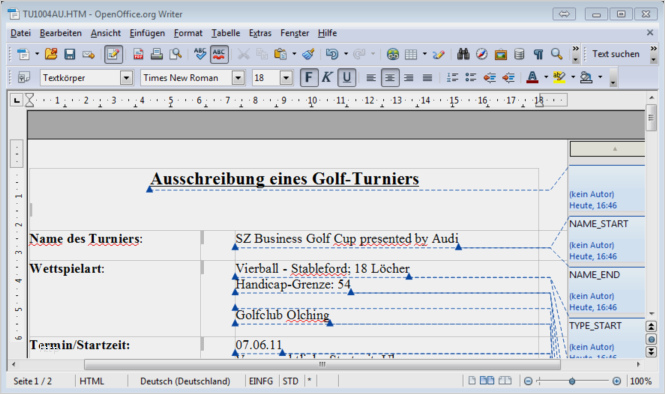The width and height of the screenshot is (665, 394).
Task: Open the Datei menu
Action: click(20, 33)
